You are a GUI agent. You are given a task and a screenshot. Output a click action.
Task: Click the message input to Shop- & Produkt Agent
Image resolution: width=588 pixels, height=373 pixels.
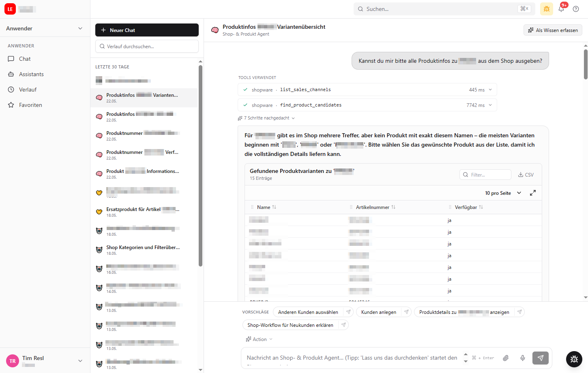coord(352,358)
